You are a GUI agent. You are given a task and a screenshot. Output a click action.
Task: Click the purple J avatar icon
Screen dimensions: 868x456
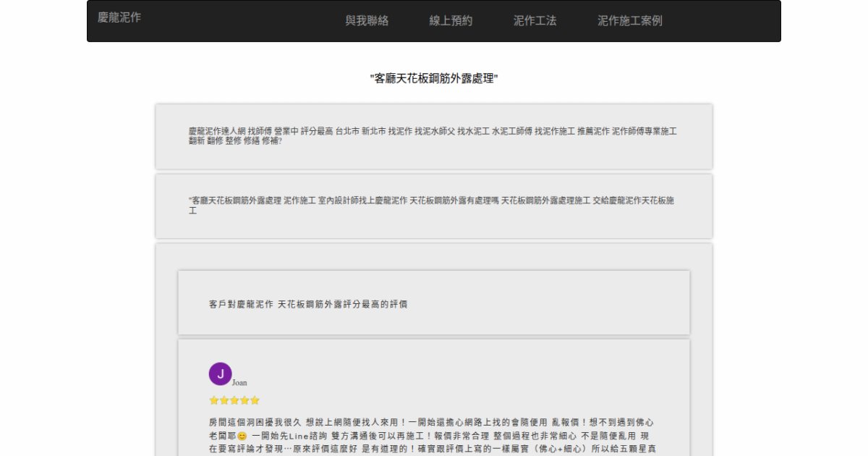tap(220, 374)
